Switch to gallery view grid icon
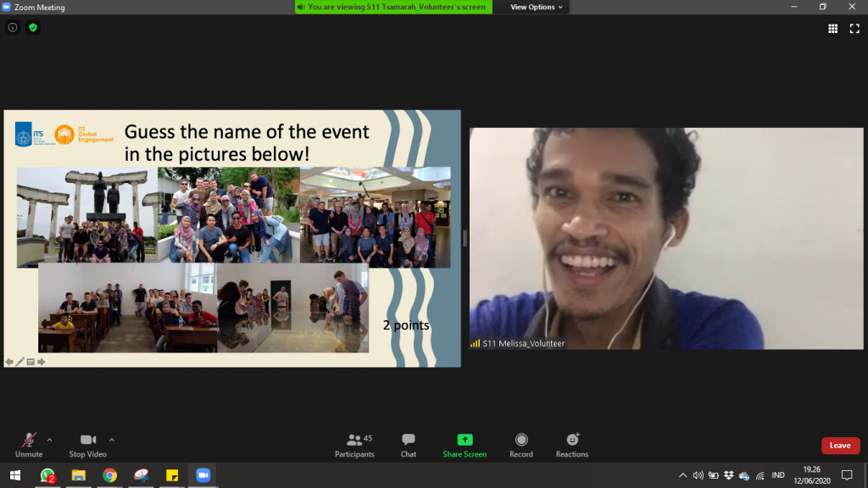Image resolution: width=868 pixels, height=488 pixels. pos(833,28)
